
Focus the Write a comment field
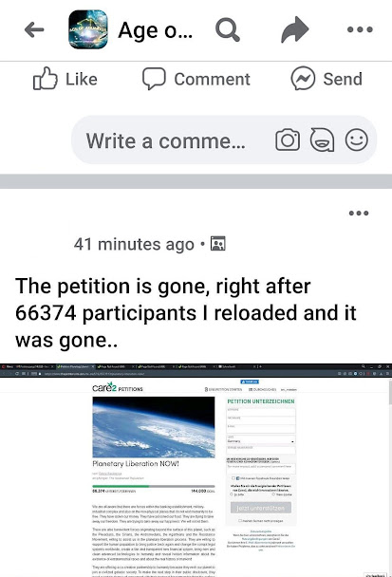(224, 140)
